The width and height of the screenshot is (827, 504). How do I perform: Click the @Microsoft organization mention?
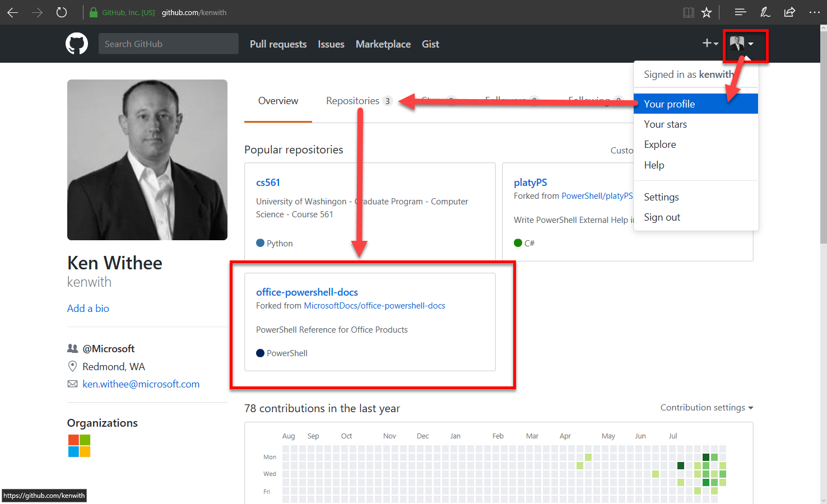(x=109, y=349)
